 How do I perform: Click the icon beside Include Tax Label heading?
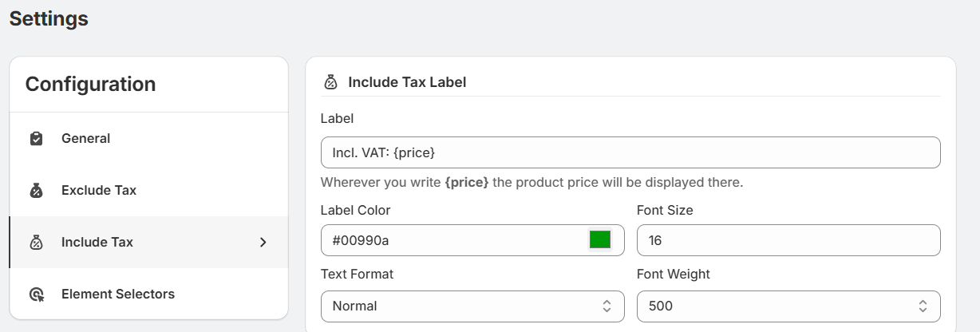330,82
